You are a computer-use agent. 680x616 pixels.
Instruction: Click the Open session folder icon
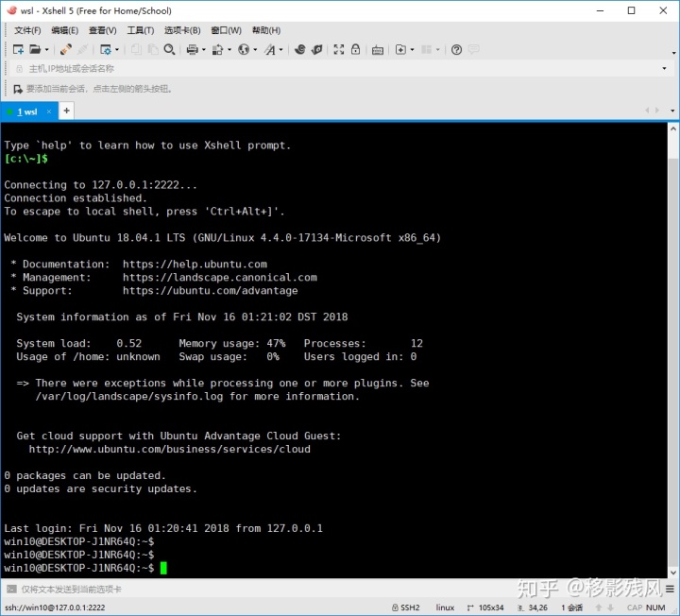35,49
